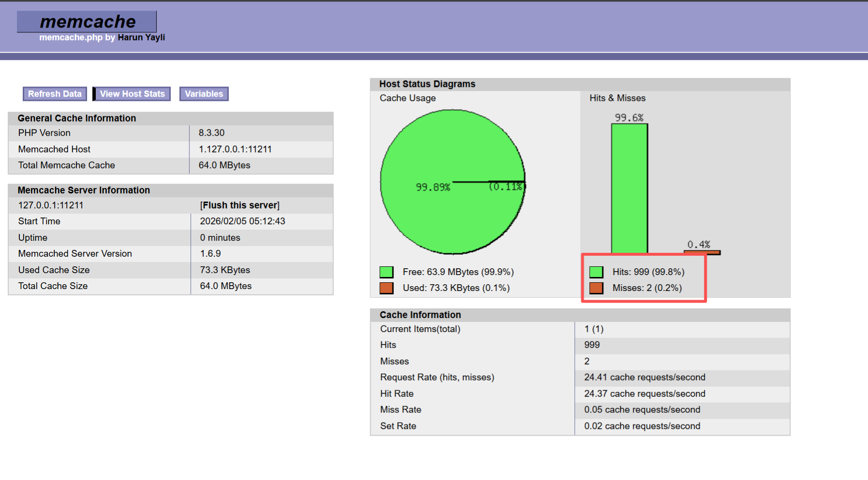Click the Used: 73.3 KBytes (0.1%) legend text
Viewport: 868px width, 480px height.
point(456,288)
